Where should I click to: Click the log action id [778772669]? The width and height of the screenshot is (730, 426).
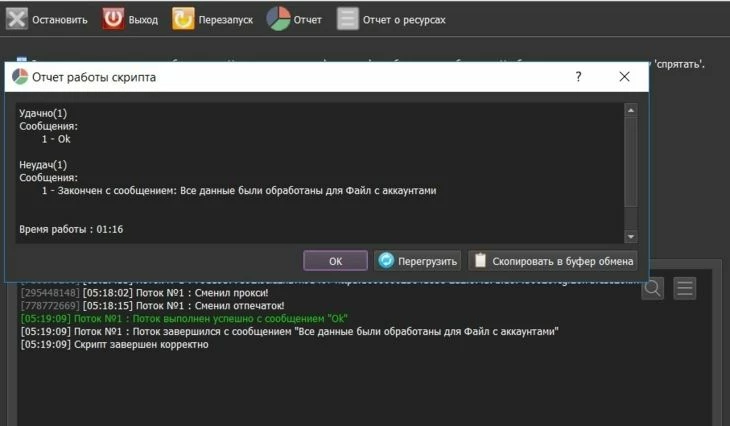tap(50, 306)
